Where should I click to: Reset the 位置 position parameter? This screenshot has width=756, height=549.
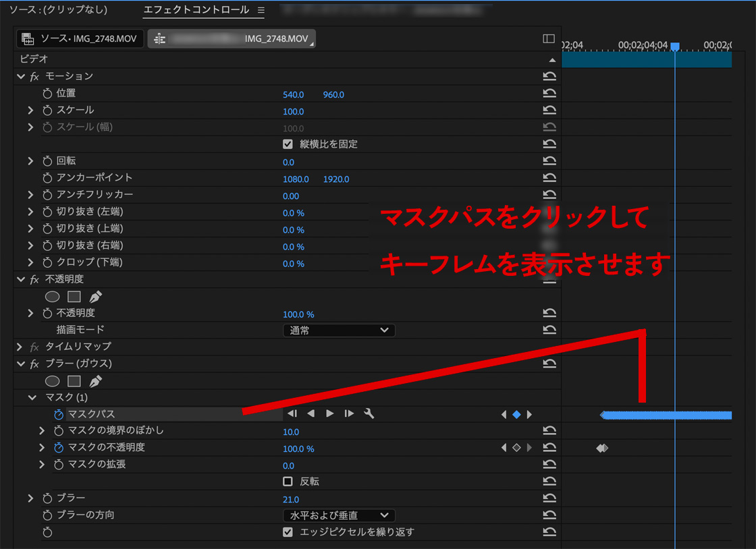tap(549, 94)
